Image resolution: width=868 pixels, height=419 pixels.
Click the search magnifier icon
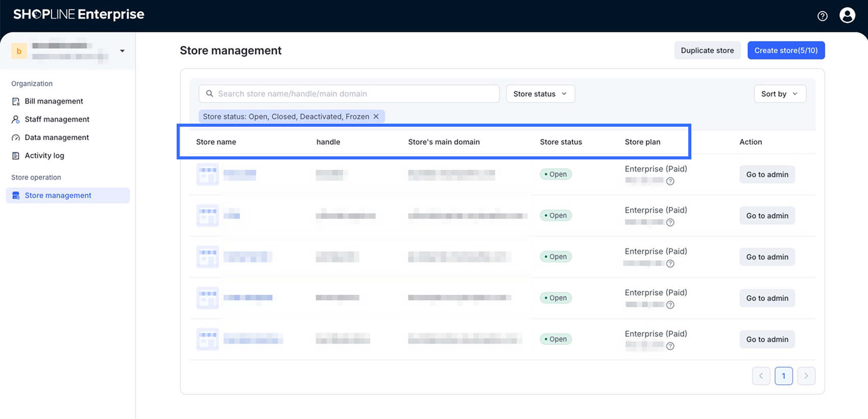209,94
